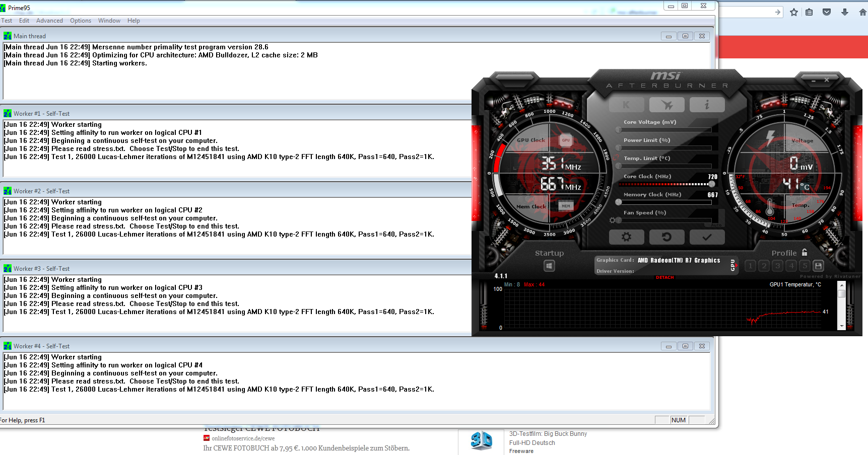Screen dimensions: 868x455
Task: Bookmark the page with the star icon
Action: click(794, 12)
